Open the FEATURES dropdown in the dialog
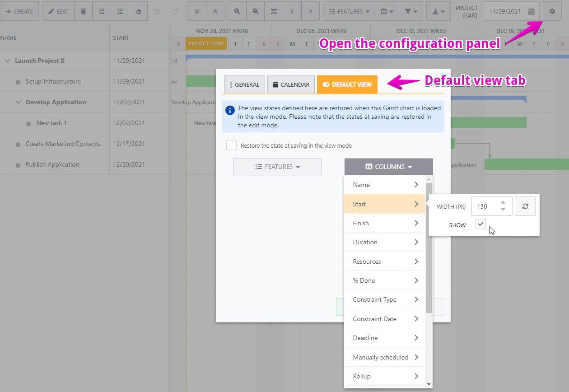 click(x=277, y=167)
